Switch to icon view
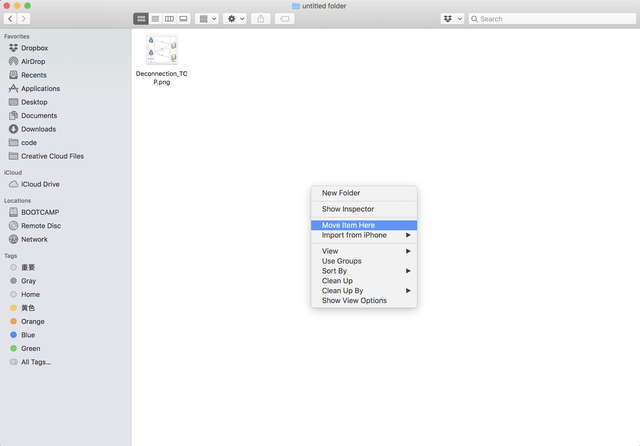The image size is (640, 446). point(141,19)
